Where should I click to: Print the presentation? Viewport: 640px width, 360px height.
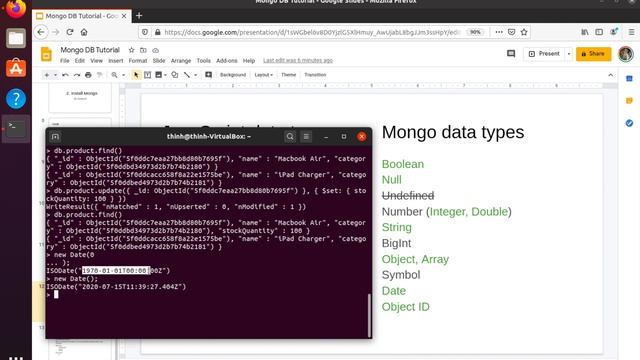click(x=88, y=75)
